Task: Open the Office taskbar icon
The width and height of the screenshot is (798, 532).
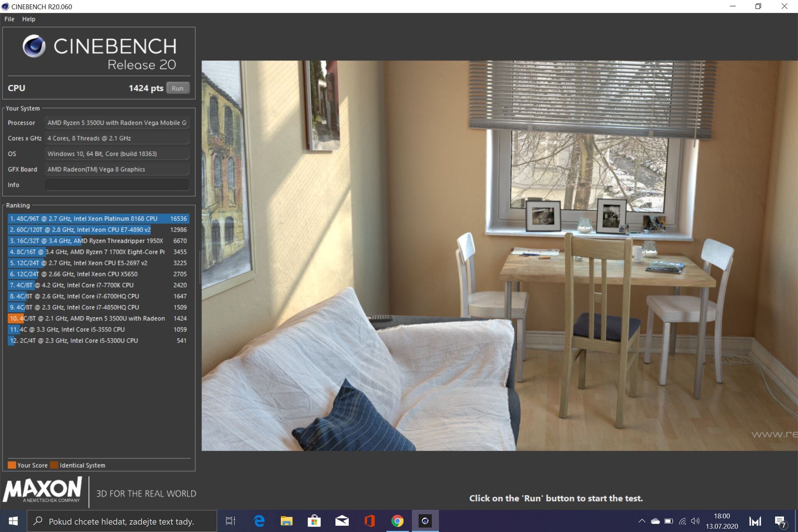Action: pyautogui.click(x=369, y=521)
